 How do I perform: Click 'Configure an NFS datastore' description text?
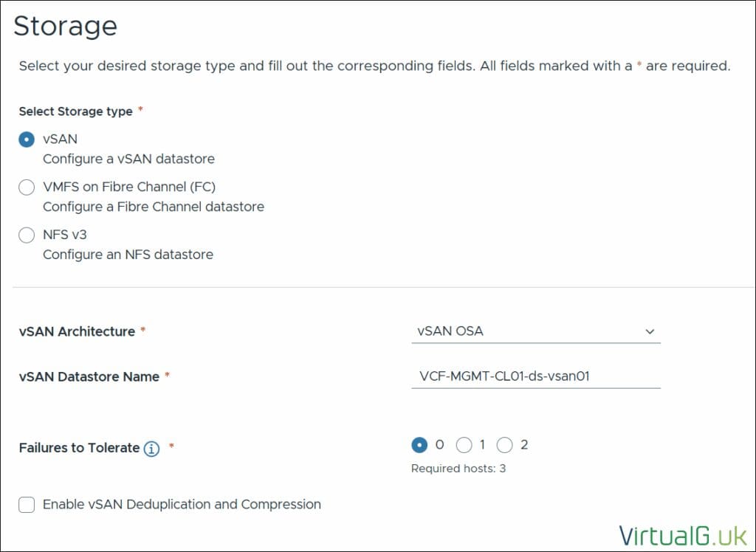pyautogui.click(x=128, y=255)
